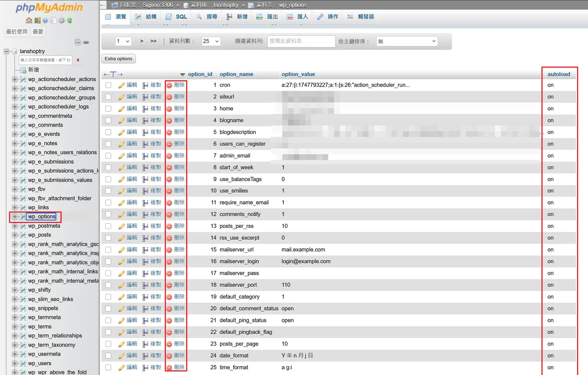Screen dimensions: 588x375
Task: Expand the wp_posts table tree node
Action: point(15,235)
